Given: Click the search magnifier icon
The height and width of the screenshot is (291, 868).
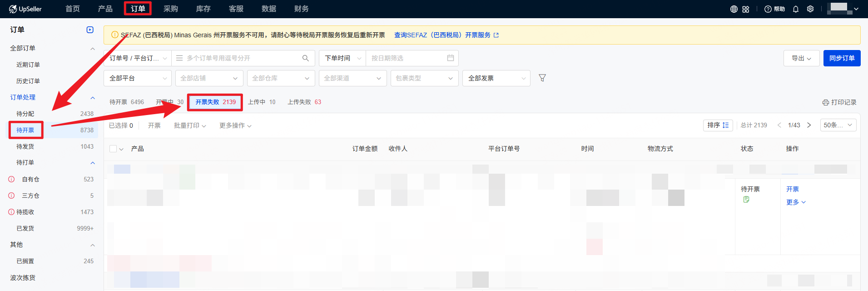Looking at the screenshot, I should (x=306, y=58).
